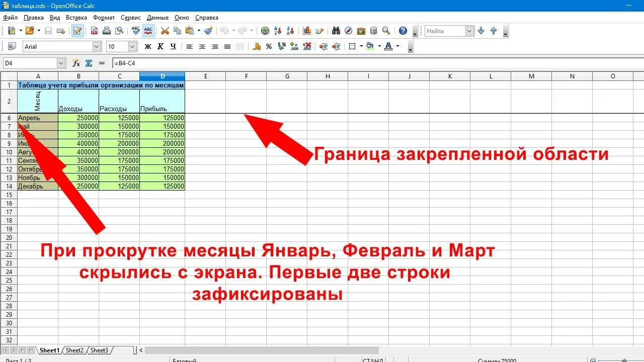Align text right
This screenshot has width=644, height=362.
(215, 46)
